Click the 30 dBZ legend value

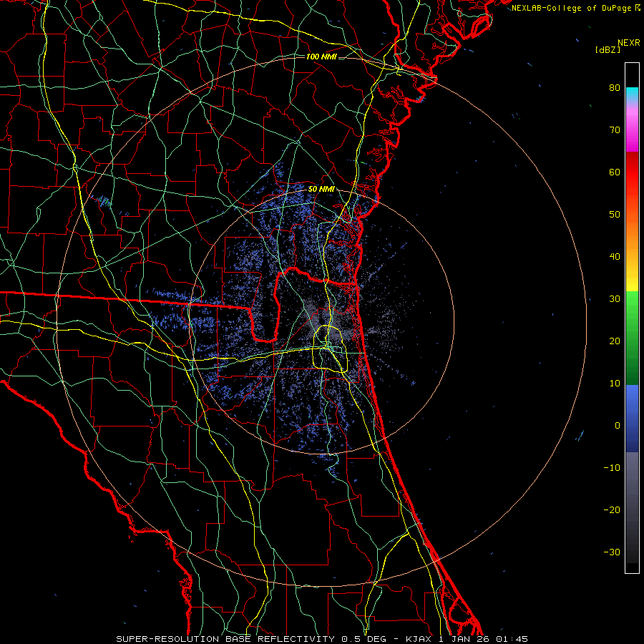(x=615, y=299)
